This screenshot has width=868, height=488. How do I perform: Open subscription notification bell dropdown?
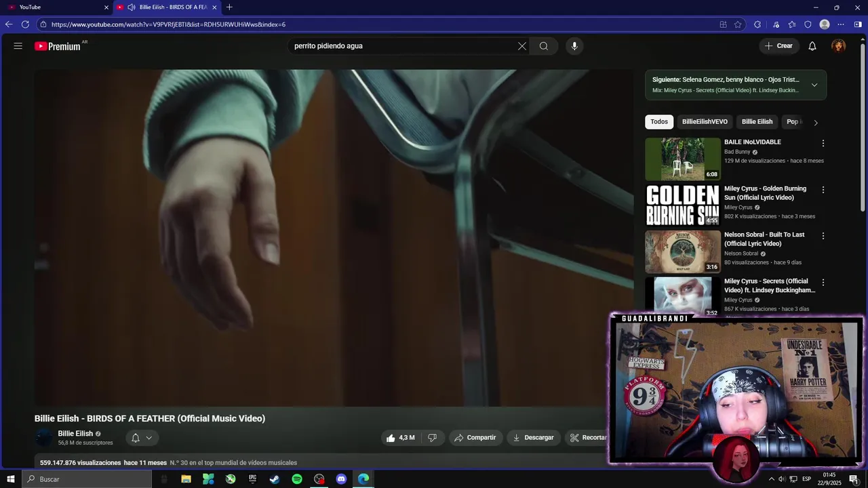[x=142, y=438]
